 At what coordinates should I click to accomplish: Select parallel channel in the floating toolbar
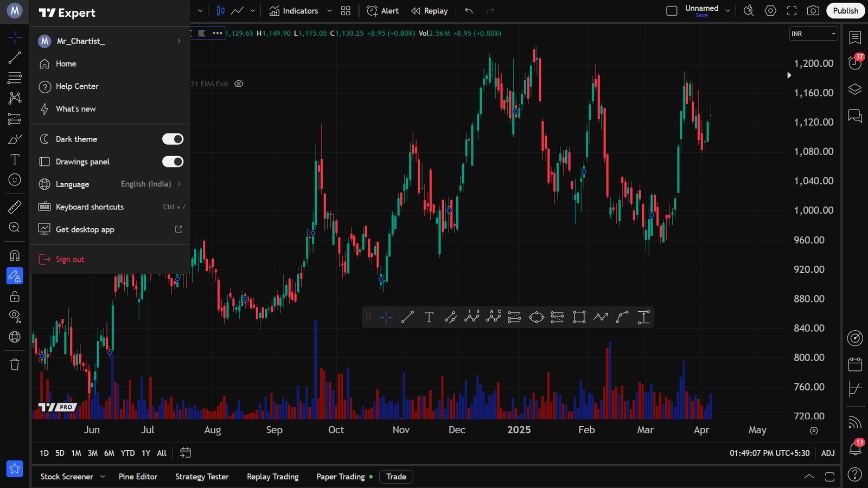point(450,317)
